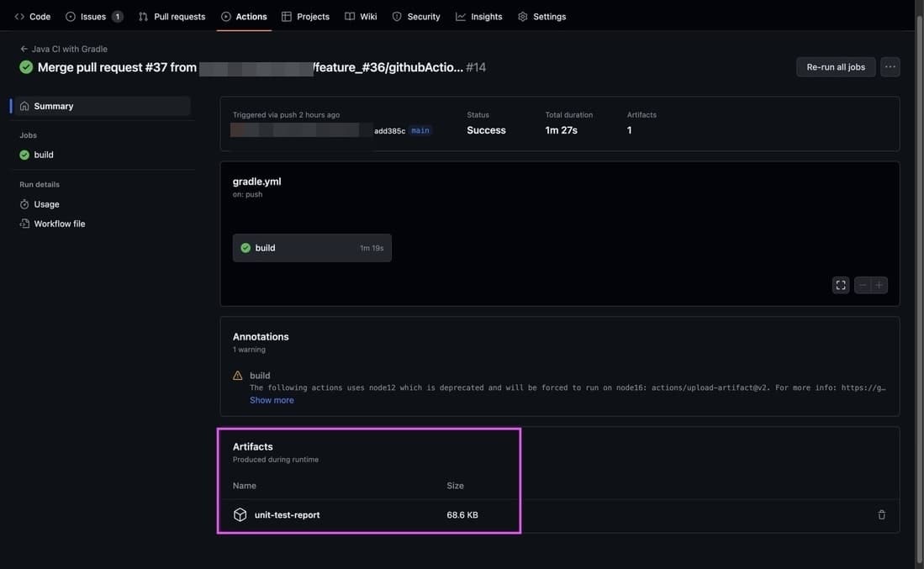Click the Total duration 1m 27s value

561,130
